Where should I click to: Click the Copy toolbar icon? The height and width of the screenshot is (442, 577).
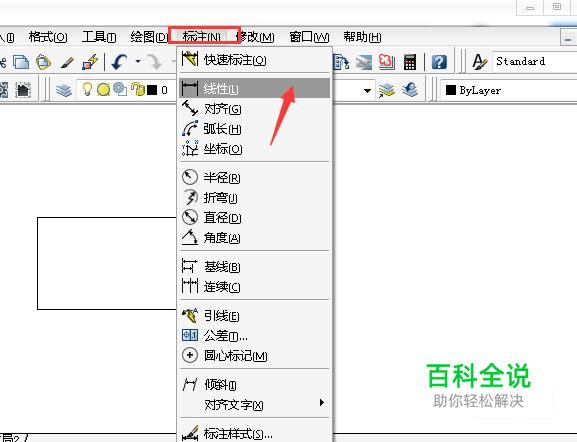click(x=21, y=62)
